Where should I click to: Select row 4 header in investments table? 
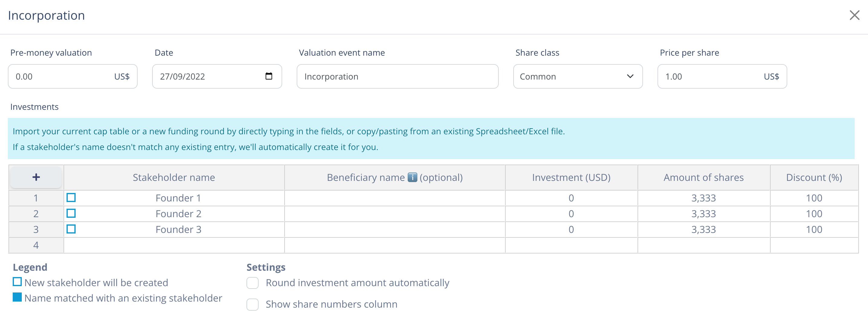point(36,245)
